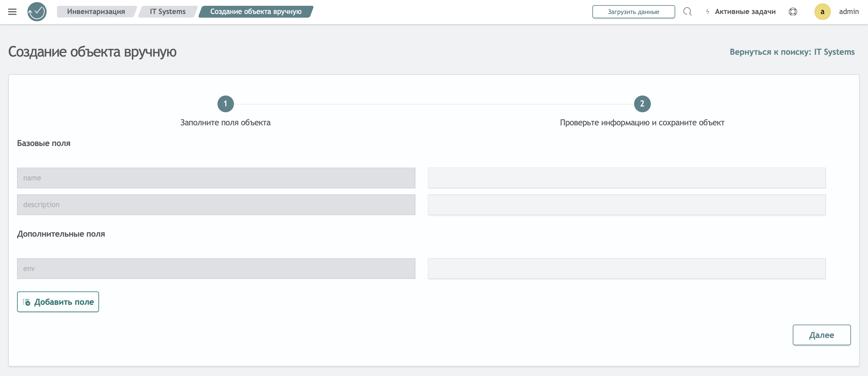Viewport: 868px width, 376px height.
Task: Focus the value field for name
Action: click(627, 178)
